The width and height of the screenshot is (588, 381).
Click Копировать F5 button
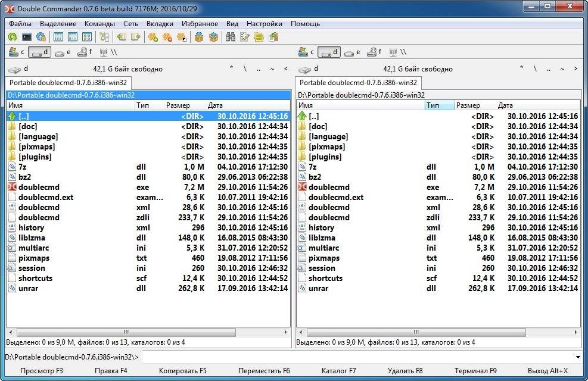tap(183, 371)
